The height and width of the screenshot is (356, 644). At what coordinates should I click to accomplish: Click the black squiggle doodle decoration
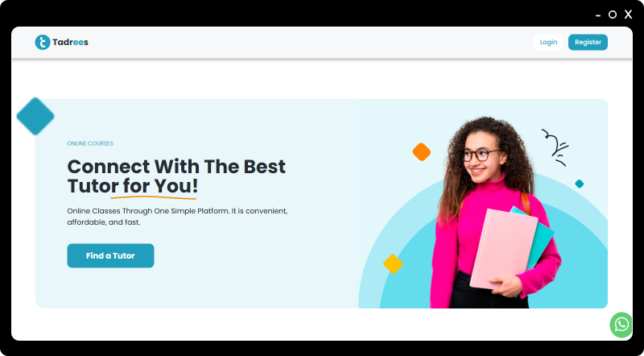click(555, 147)
